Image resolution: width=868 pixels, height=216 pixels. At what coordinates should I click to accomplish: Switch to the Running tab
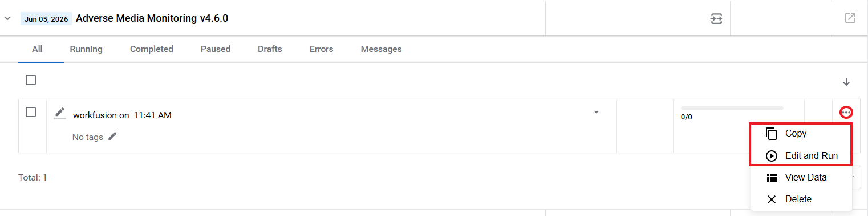(86, 49)
